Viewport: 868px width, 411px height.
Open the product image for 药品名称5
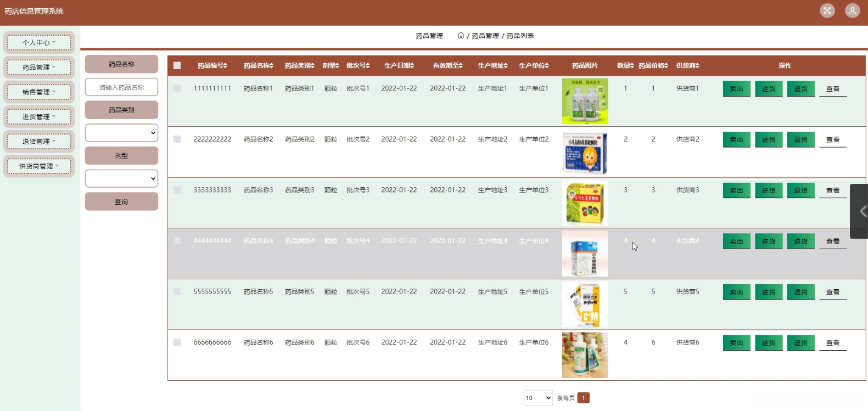(585, 305)
